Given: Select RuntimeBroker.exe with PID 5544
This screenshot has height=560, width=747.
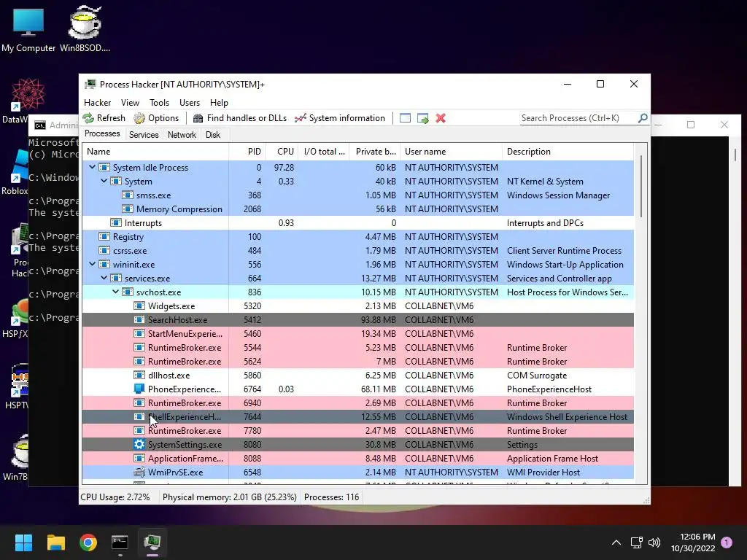Looking at the screenshot, I should 357,348.
